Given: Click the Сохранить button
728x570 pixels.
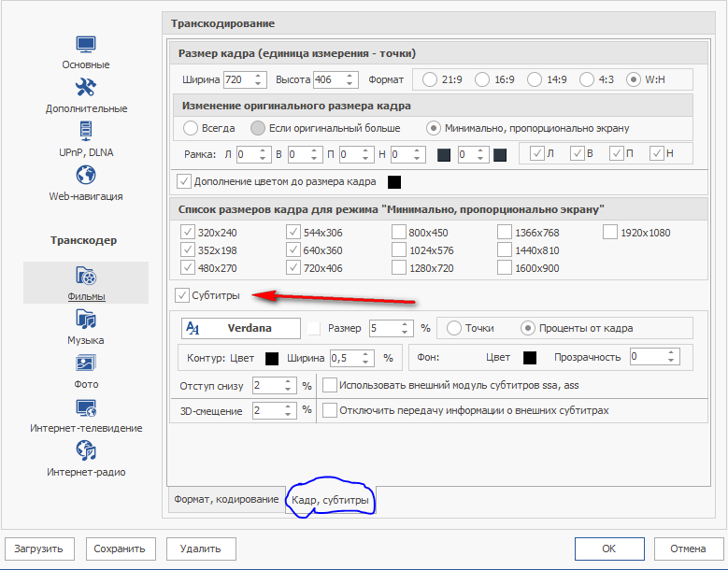Looking at the screenshot, I should (121, 549).
